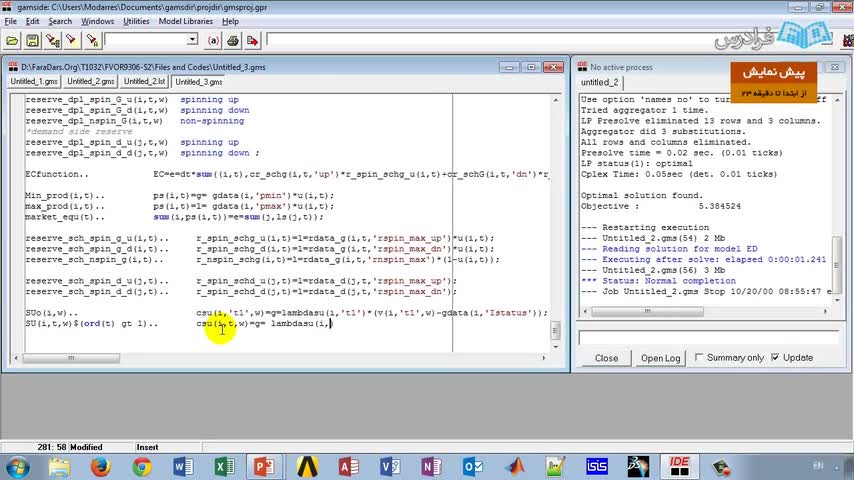Click the log window horizontal scrollbar thumb
Viewport: 854px width, 480px height.
click(647, 311)
